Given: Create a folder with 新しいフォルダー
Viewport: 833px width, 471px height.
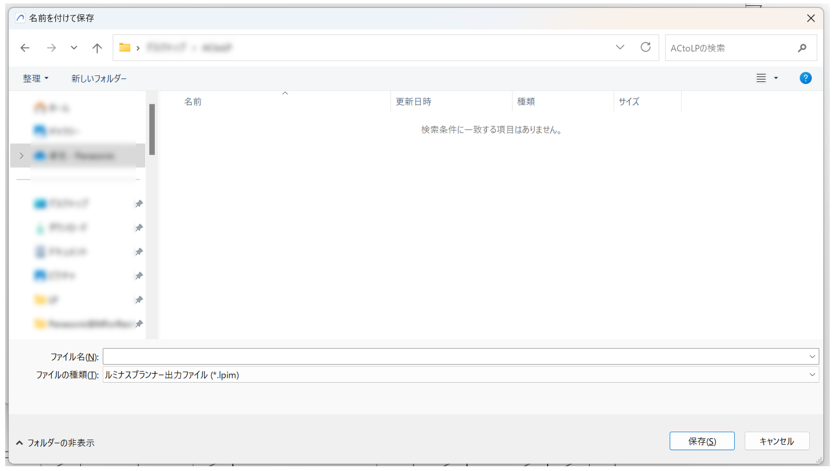Looking at the screenshot, I should [99, 78].
